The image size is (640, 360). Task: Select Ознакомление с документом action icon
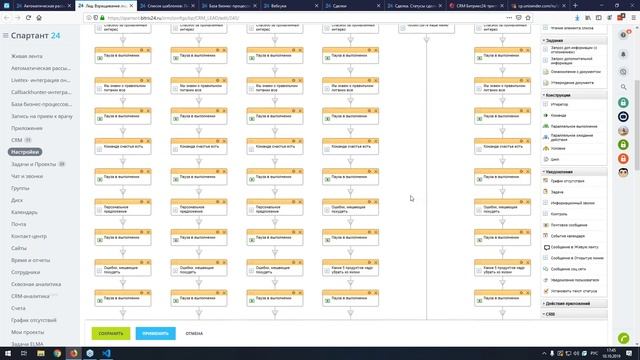[546, 72]
